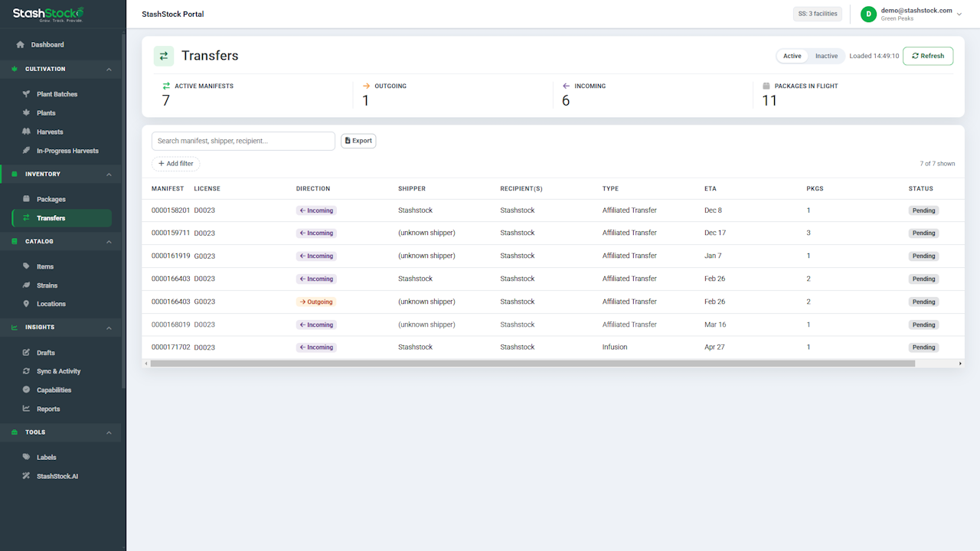The width and height of the screenshot is (980, 551).
Task: Switch to Active transfers view
Action: [x=792, y=56]
